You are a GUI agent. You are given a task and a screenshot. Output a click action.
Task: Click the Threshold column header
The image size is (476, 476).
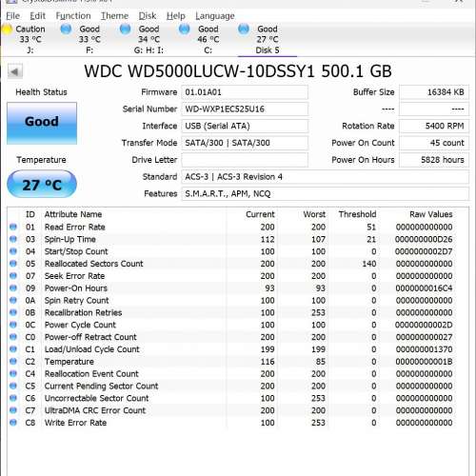tap(357, 214)
